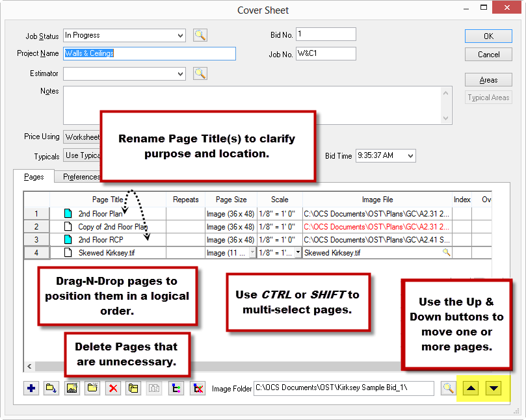
Task: Click Page Size cell of 2nd Floor Plan row
Action: point(231,214)
